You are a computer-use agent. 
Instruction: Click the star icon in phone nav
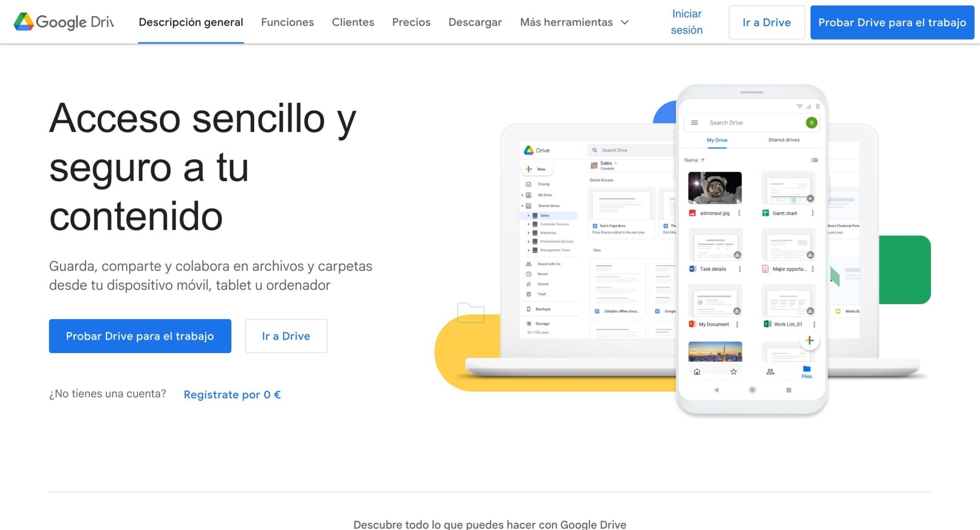coord(734,372)
